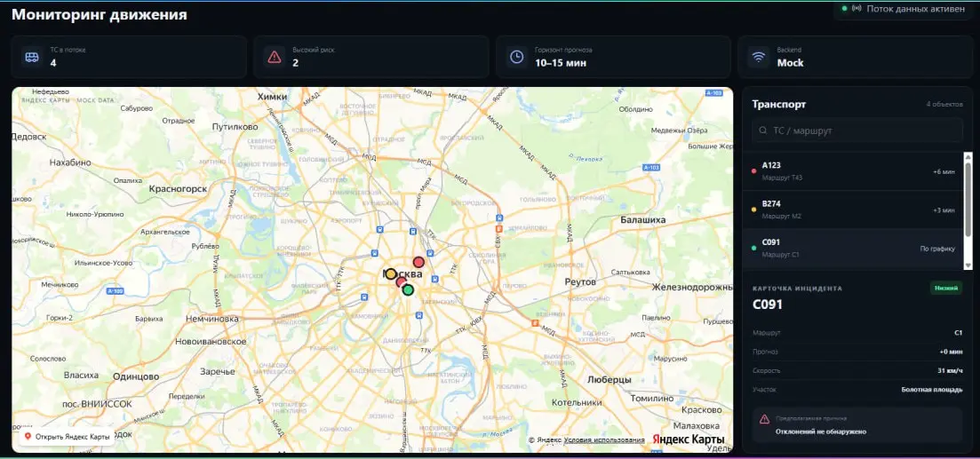Click the Wi-Fi icon in the Backend card
The image size is (980, 459).
pyautogui.click(x=759, y=57)
